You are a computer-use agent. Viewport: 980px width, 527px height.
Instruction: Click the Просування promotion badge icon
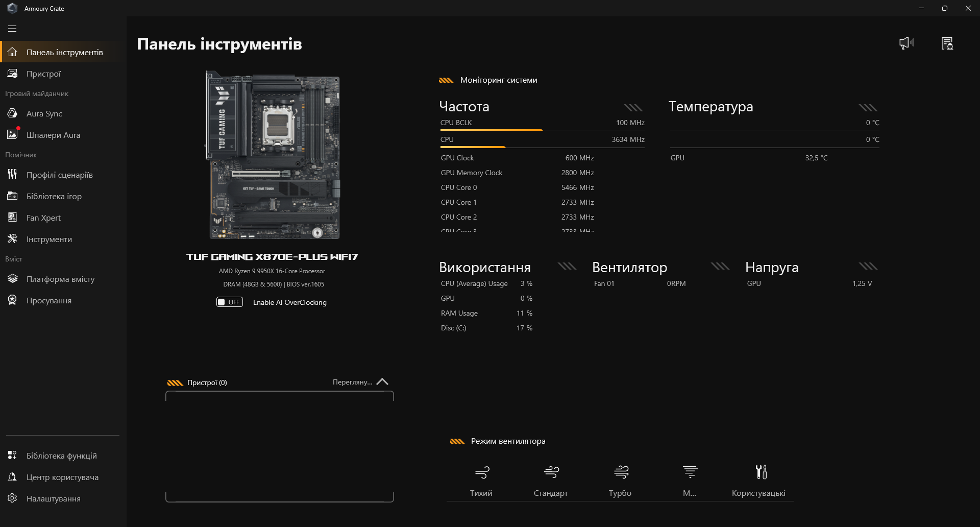(12, 300)
